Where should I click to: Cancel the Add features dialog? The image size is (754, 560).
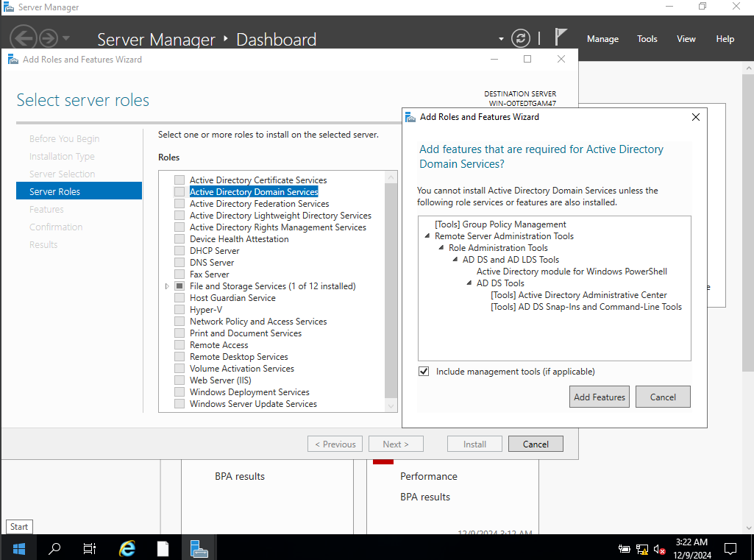pyautogui.click(x=663, y=397)
